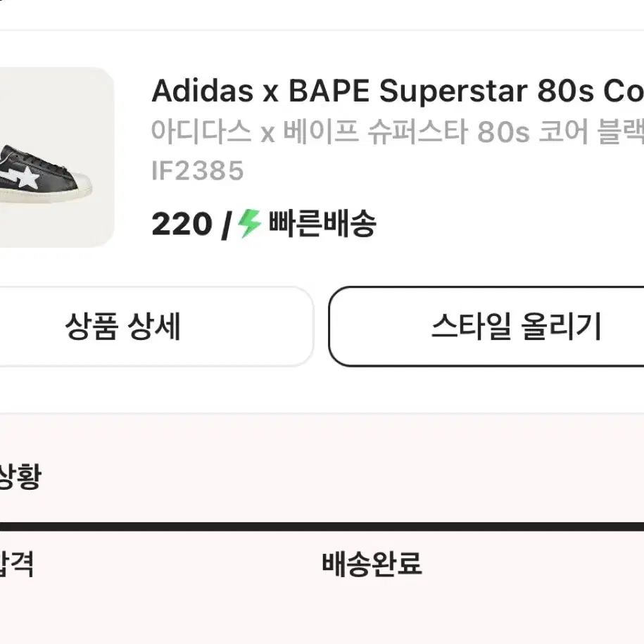Click the 상황 section heading
Viewport: 644px width, 644px height.
coord(20,476)
